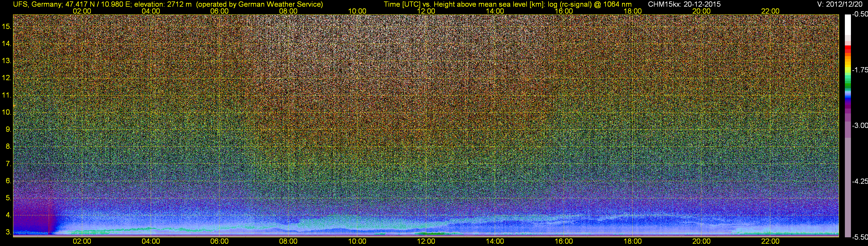Click the 'operated by German Weather Service' text
This screenshot has height=246, width=868.
(260, 4)
